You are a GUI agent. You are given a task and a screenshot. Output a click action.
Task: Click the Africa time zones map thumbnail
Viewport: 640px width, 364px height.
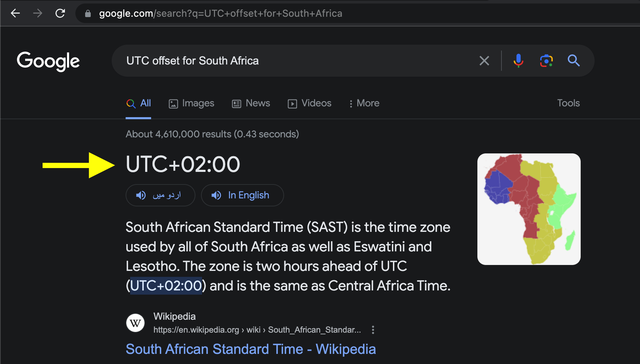point(528,209)
